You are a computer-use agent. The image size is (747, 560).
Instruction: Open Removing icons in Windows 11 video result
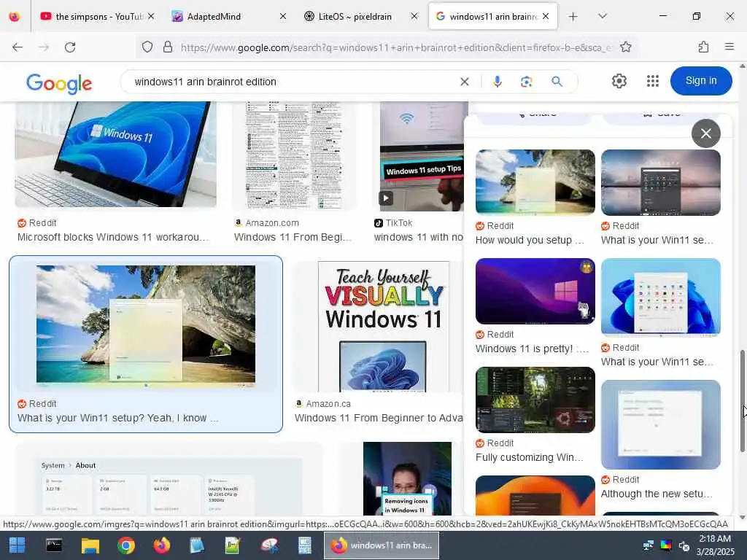click(407, 478)
